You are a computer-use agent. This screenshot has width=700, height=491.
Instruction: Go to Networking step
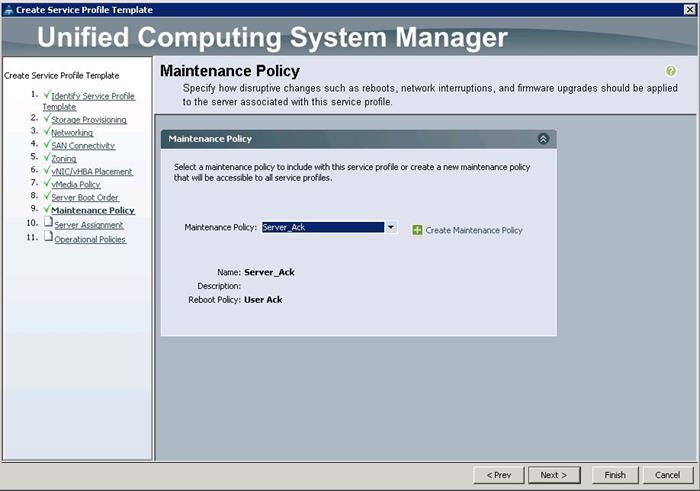pos(72,133)
